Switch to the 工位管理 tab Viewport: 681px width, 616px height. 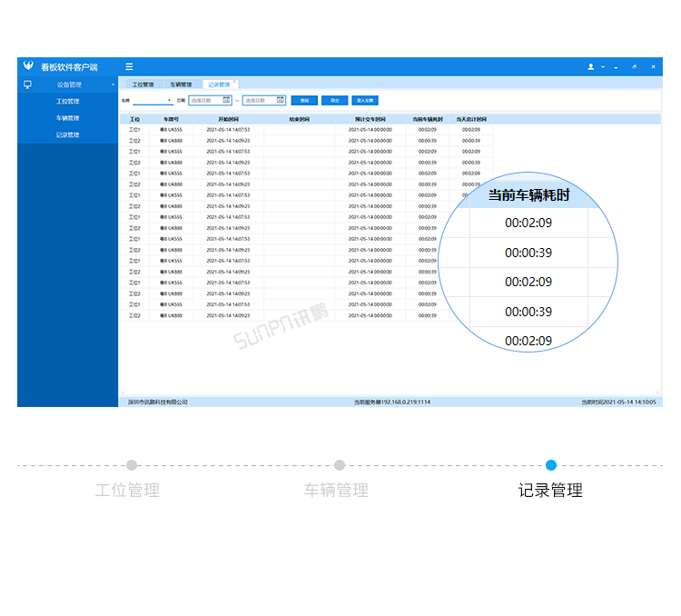click(x=143, y=84)
